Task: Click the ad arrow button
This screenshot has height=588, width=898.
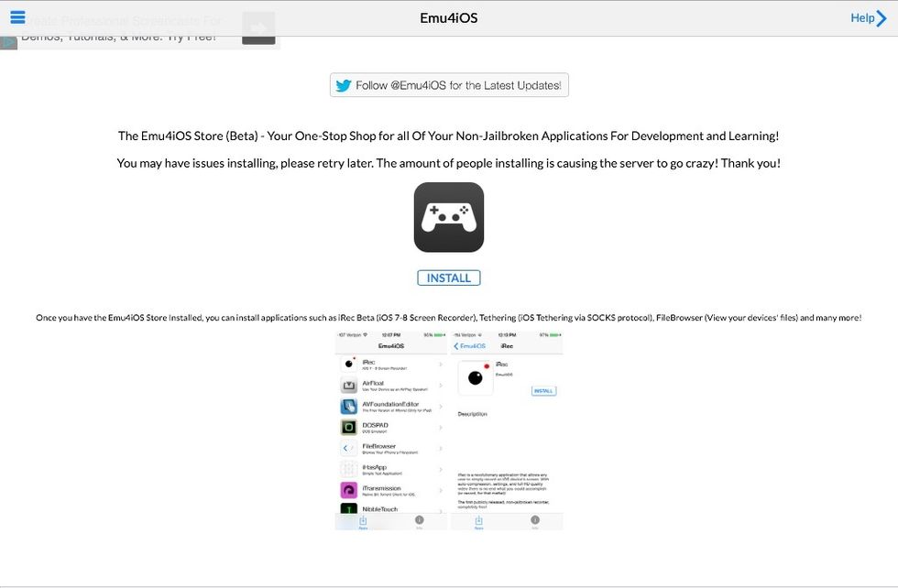Action: 258,28
